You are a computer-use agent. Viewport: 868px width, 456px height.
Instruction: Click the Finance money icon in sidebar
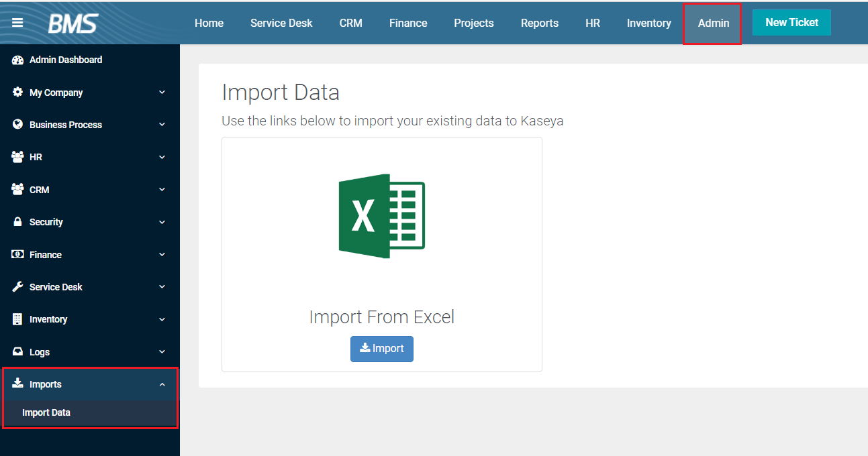point(18,255)
